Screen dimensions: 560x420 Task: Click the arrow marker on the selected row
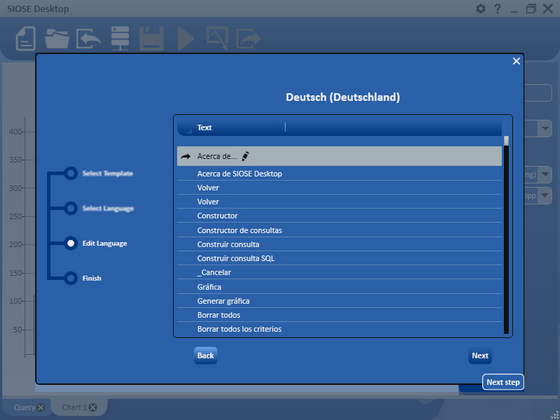tap(185, 156)
